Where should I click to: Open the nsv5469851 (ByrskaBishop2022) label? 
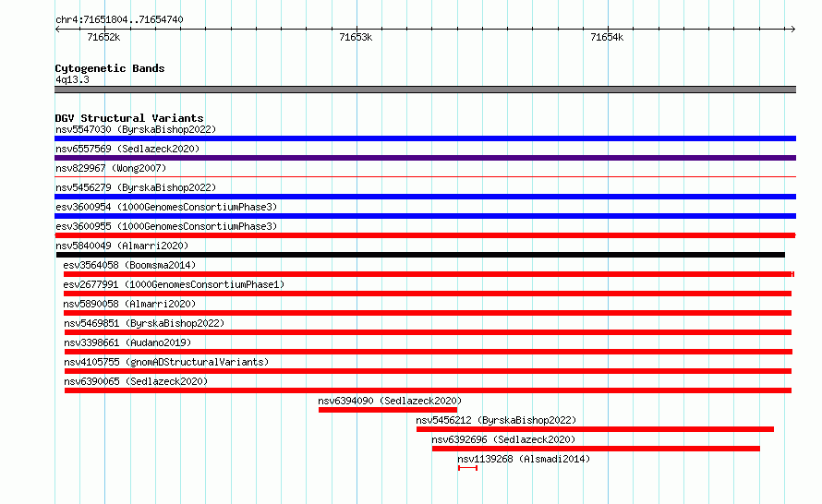(144, 323)
